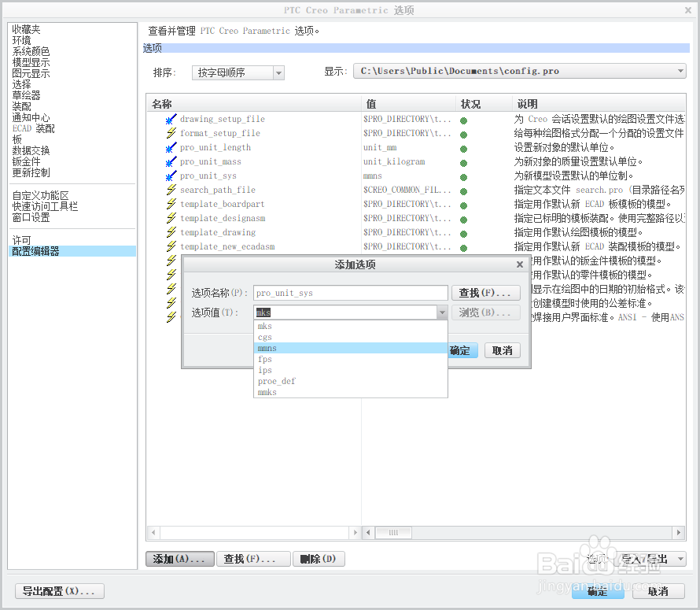Image resolution: width=700 pixels, height=610 pixels.
Task: Open 钣金件 in the left sidebar
Action: click(x=26, y=161)
